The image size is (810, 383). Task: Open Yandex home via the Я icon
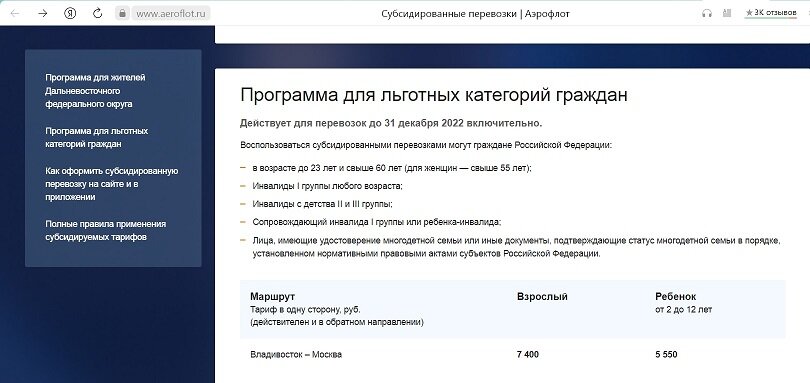point(70,13)
